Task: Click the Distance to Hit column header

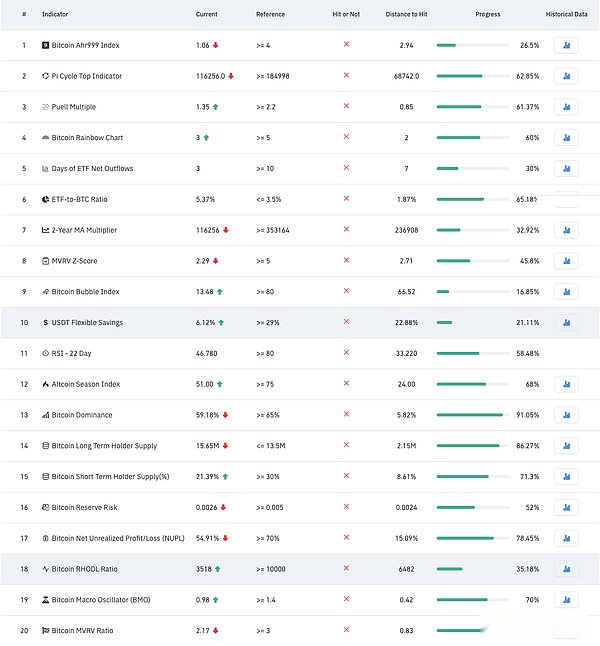Action: point(406,14)
